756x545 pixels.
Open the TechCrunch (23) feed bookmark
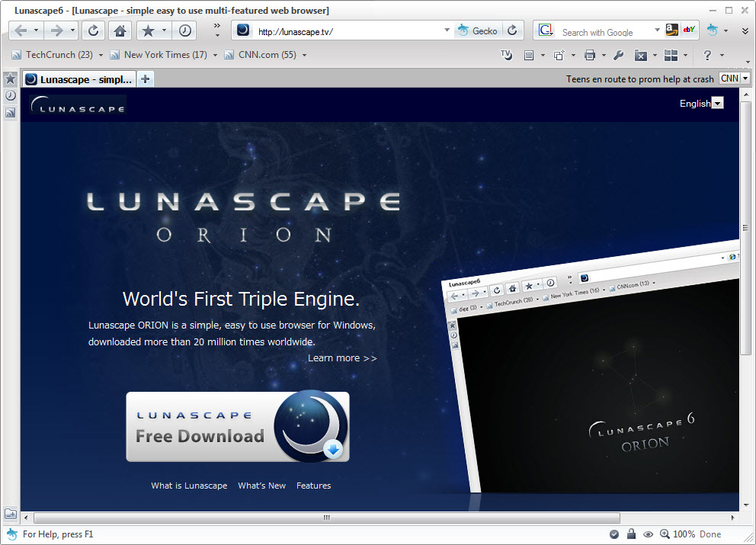click(x=53, y=55)
